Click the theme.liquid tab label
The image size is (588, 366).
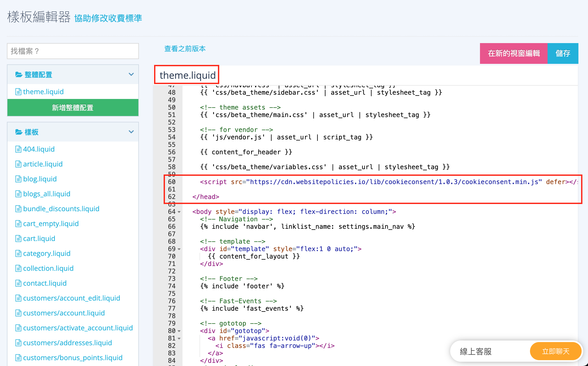(x=188, y=75)
